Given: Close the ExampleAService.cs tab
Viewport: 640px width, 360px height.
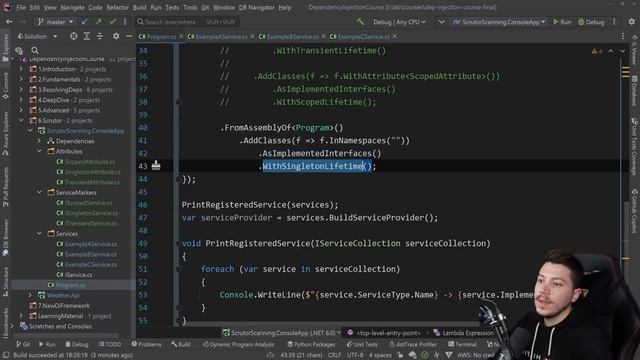Looking at the screenshot, I should pos(252,36).
